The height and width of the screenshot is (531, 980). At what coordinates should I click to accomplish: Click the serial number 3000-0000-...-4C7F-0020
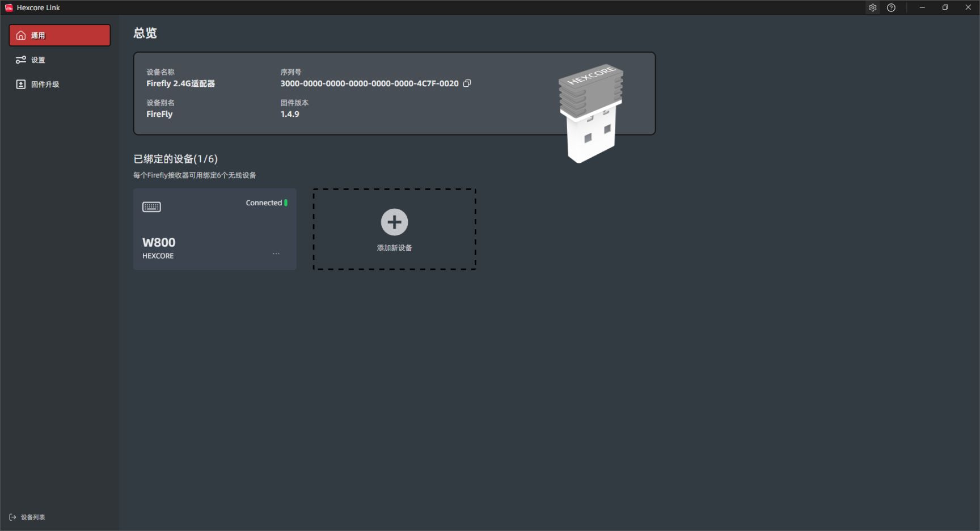click(x=369, y=83)
